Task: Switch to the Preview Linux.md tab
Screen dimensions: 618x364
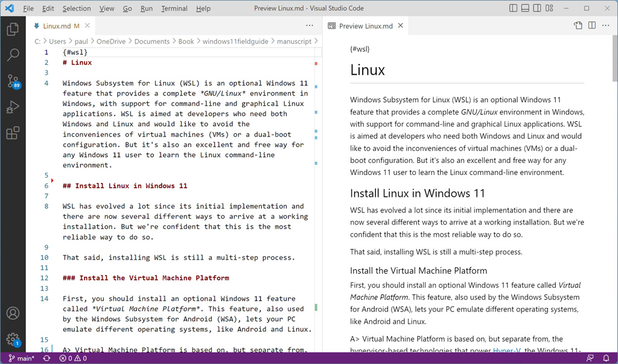Action: [x=365, y=26]
